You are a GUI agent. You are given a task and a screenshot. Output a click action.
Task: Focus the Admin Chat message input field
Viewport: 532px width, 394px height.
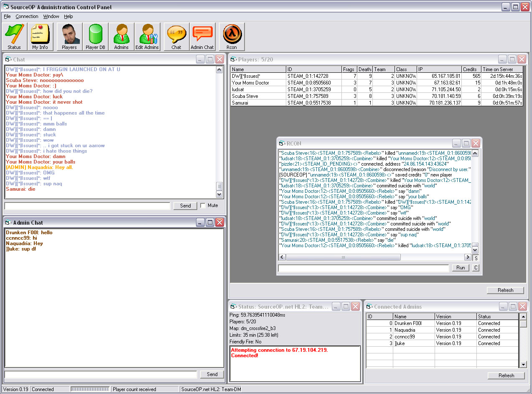point(101,374)
